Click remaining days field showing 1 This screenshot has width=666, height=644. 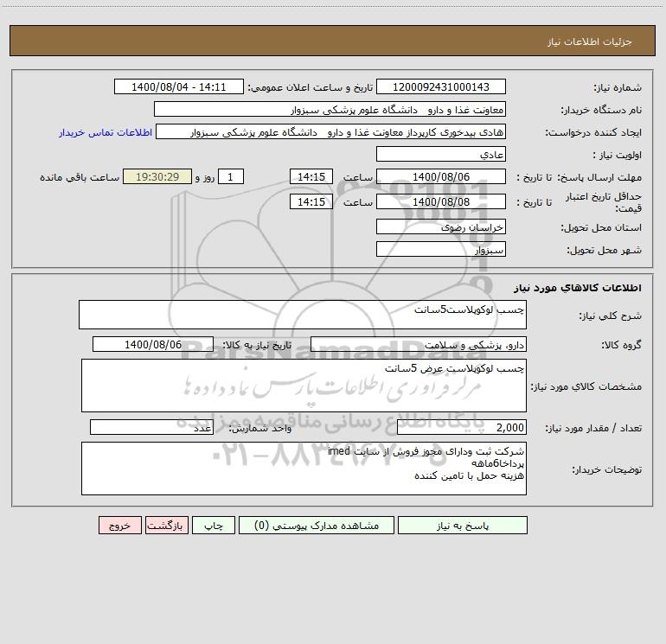pos(231,176)
